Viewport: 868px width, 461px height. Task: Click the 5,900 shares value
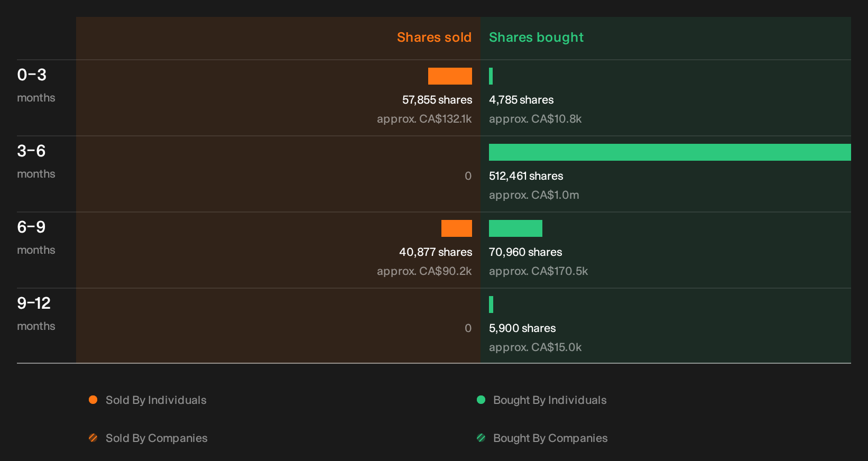pyautogui.click(x=522, y=328)
